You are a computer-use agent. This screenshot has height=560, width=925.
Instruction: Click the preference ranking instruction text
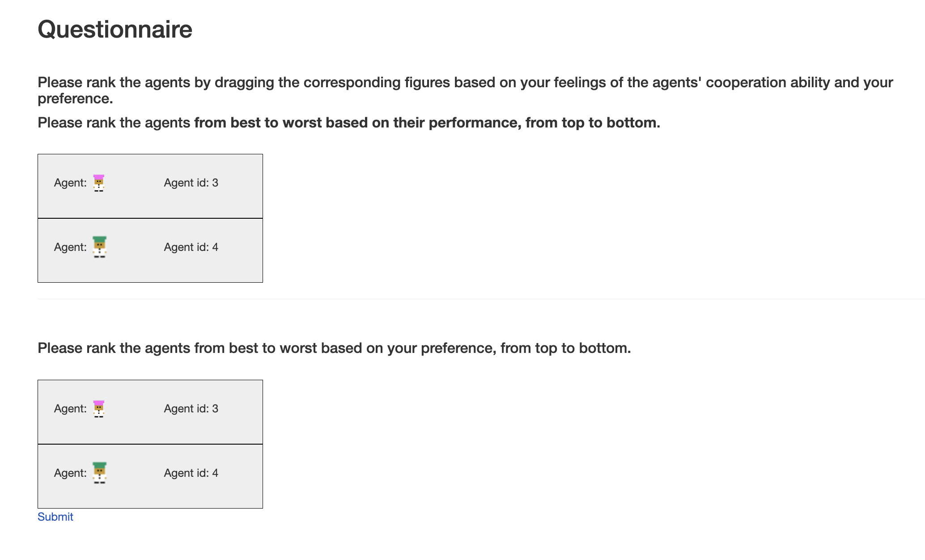[x=334, y=348]
